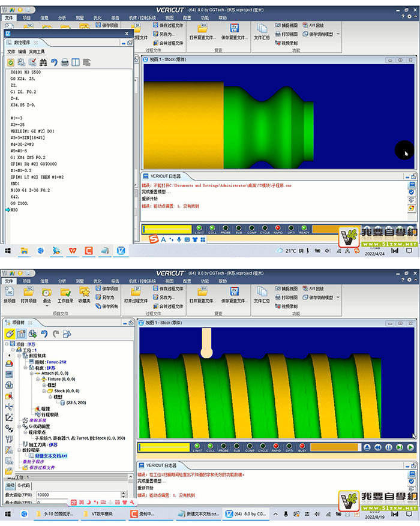This screenshot has height=526, width=420.
Task: Click green syntax-check icon in 数控程序 editor
Action: (11, 62)
